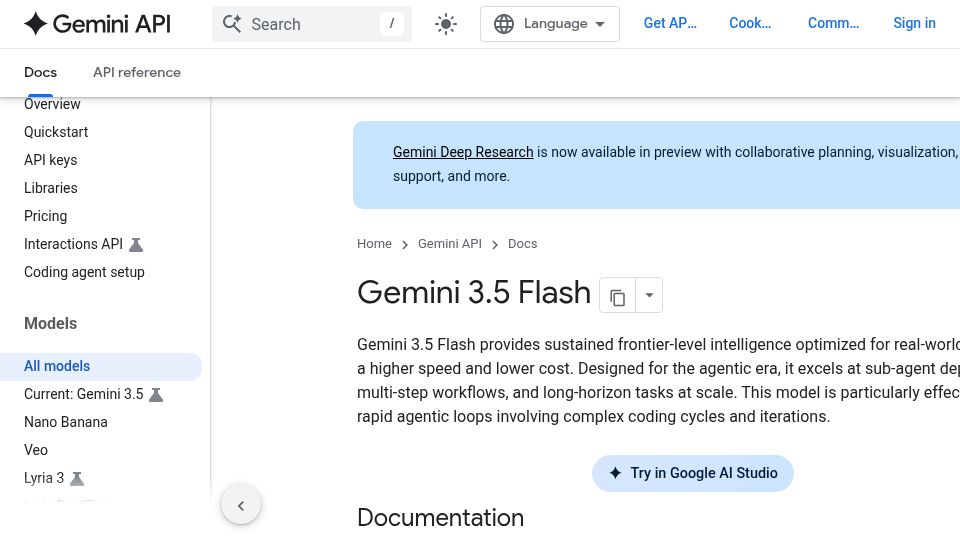Open API keys in the sidebar
Screen dimensions: 960x540
pyautogui.click(x=50, y=160)
